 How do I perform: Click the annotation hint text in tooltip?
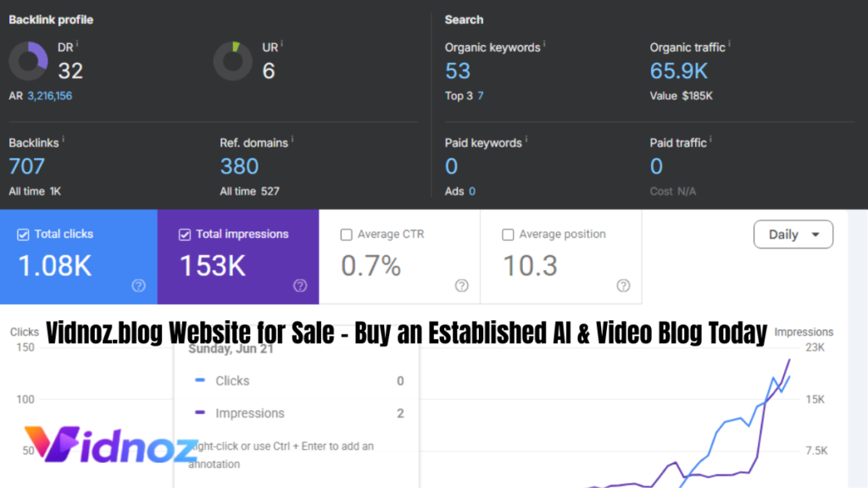point(281,455)
